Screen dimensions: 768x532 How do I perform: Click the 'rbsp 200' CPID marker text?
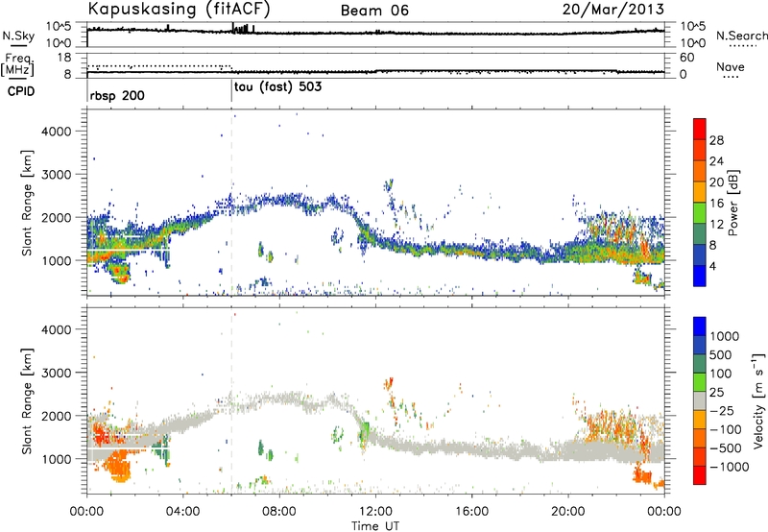117,95
